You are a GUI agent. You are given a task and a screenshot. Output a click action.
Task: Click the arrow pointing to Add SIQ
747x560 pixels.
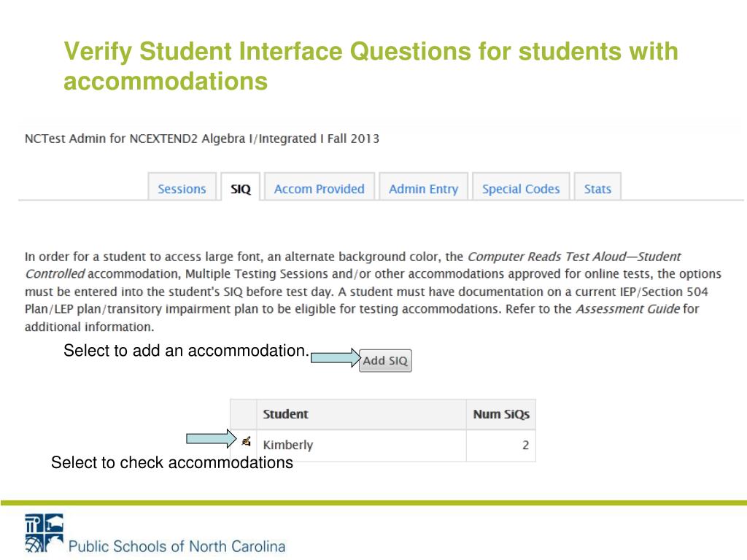336,357
